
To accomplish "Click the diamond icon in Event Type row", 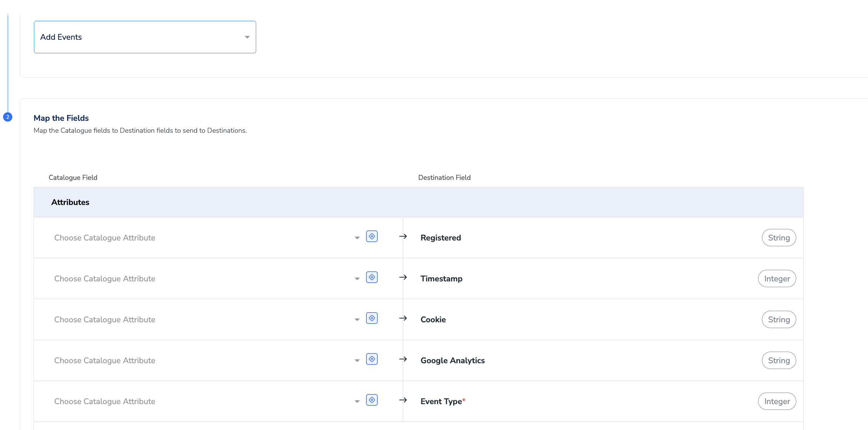I will click(372, 400).
